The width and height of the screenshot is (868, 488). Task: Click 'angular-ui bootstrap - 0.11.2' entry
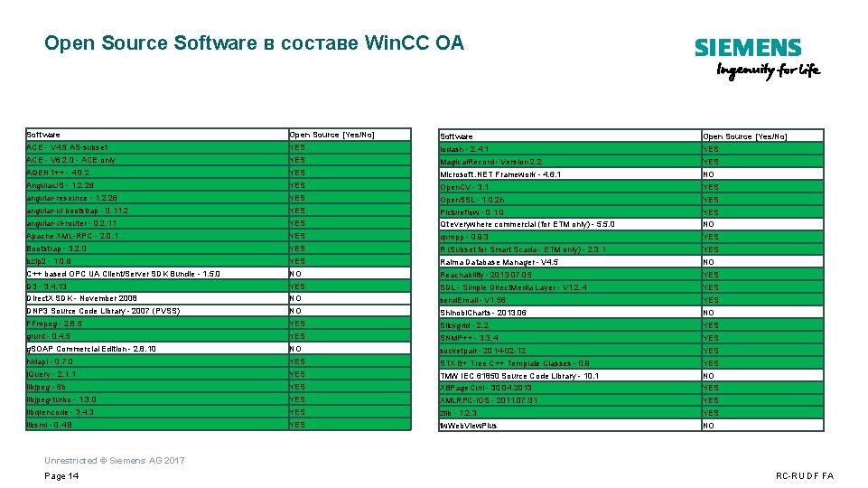pyautogui.click(x=157, y=211)
